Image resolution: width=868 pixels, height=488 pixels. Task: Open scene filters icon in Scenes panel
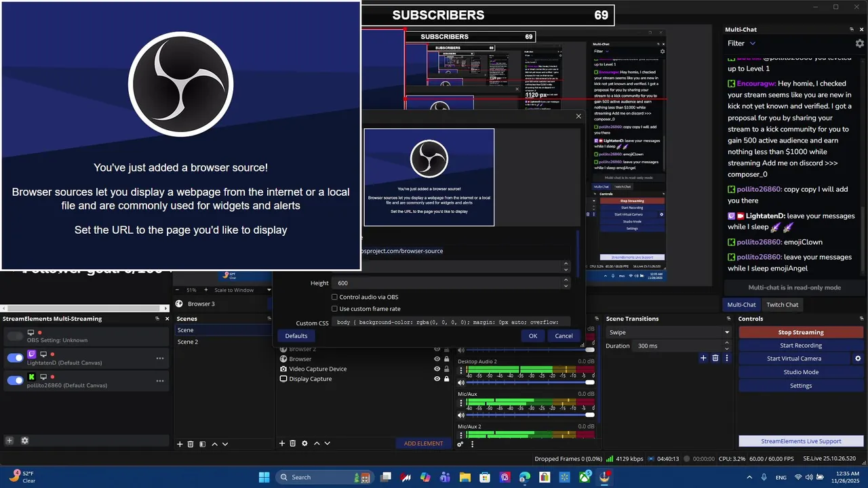click(202, 444)
